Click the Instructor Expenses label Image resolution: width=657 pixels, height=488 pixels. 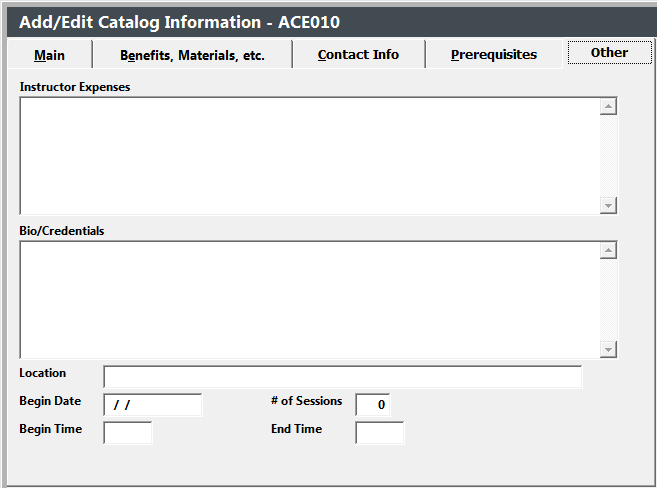tap(75, 87)
